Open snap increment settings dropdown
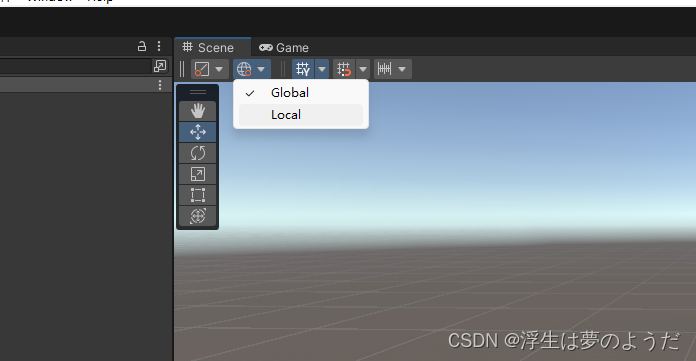The image size is (696, 361). point(402,69)
